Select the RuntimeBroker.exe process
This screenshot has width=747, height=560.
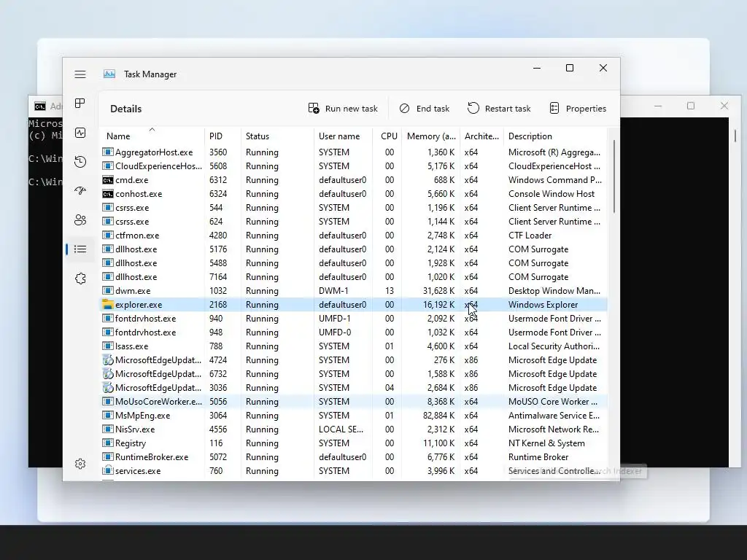[354, 456]
